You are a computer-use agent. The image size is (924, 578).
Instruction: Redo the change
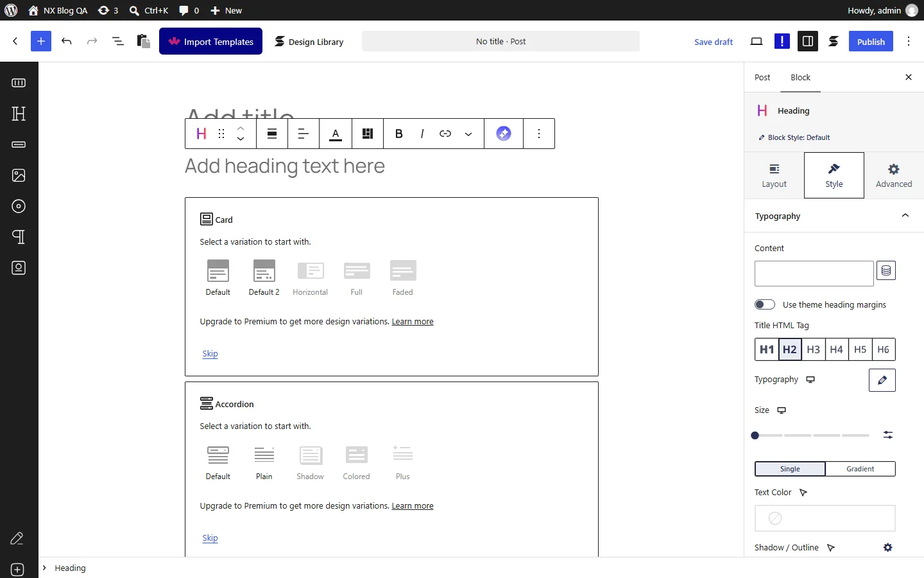pos(92,41)
